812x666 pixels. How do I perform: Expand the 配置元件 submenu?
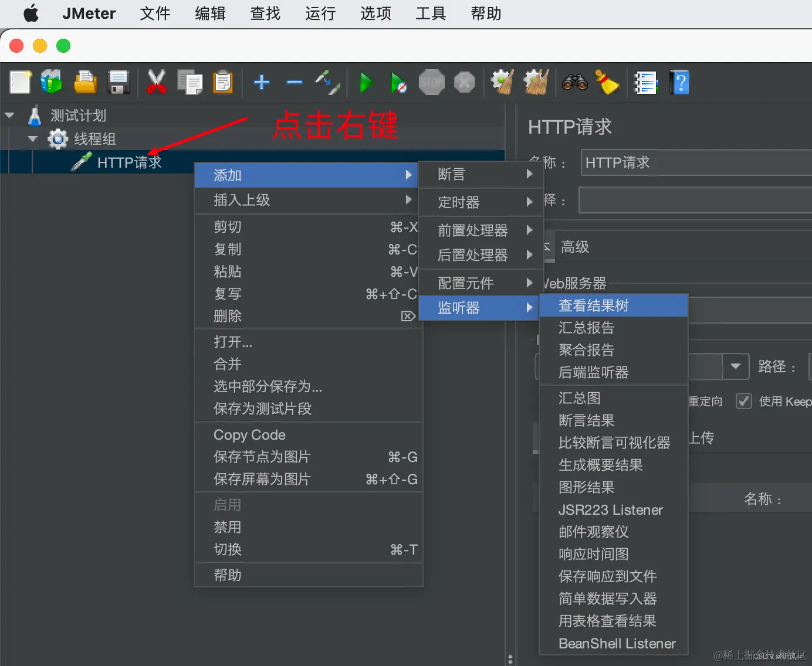(481, 283)
